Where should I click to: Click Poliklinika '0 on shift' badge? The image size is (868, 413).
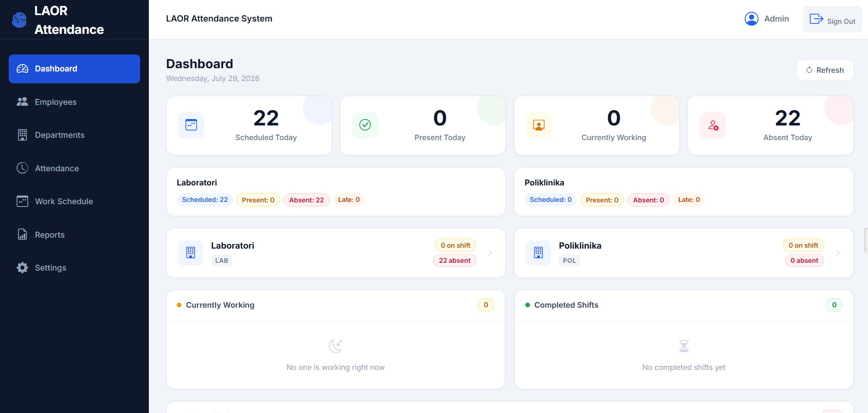(803, 245)
